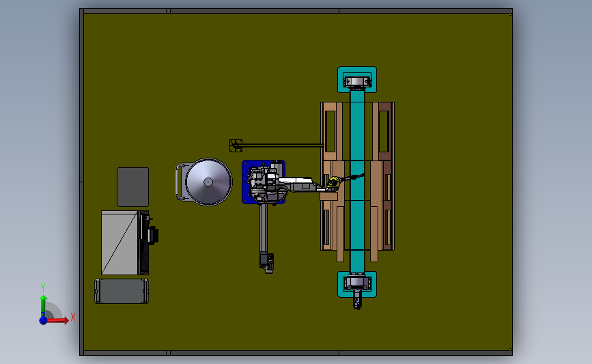This screenshot has height=364, width=592.
Task: Click the red X axis arrow of the triad
Action: 58,320
